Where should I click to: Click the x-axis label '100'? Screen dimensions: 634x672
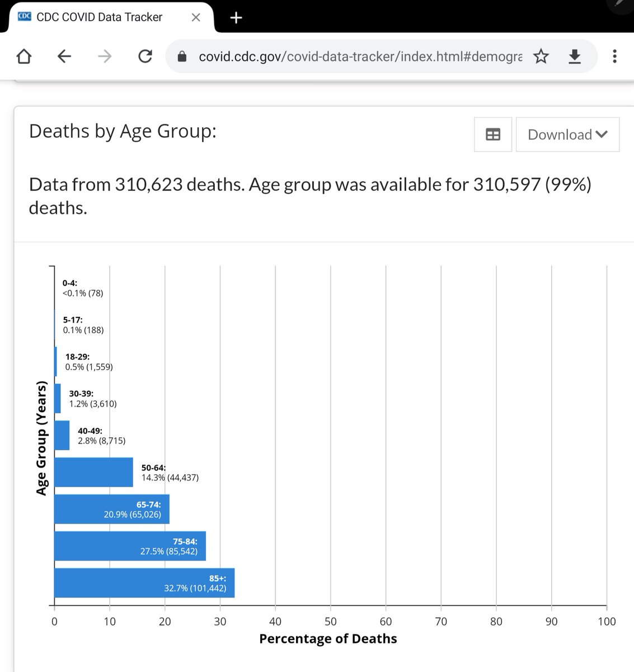[607, 622]
